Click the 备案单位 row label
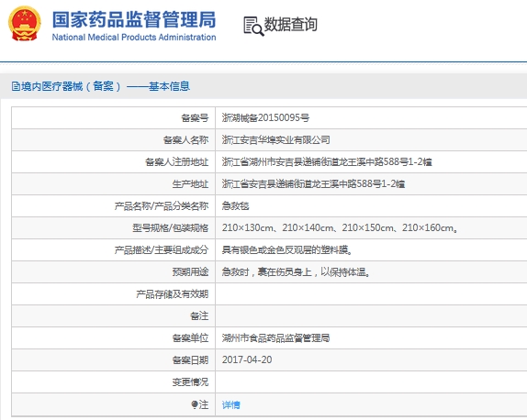The width and height of the screenshot is (527, 420). pos(190,338)
